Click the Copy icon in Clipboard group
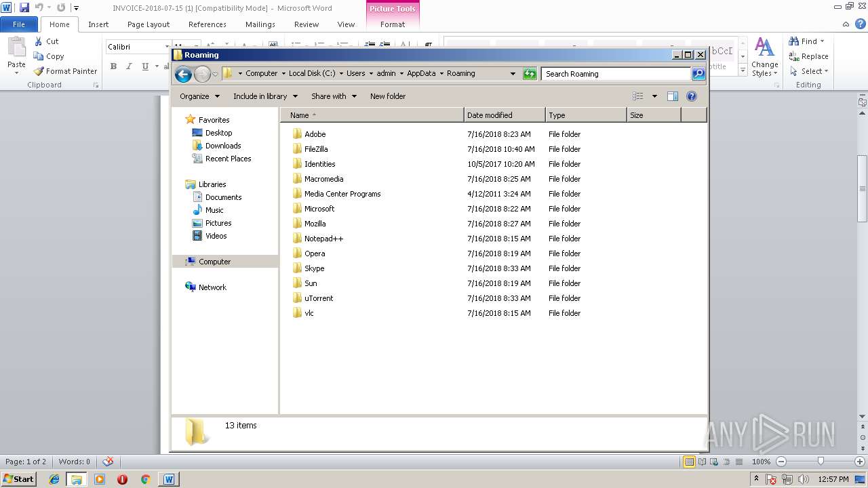Image resolution: width=868 pixels, height=488 pixels. click(39, 56)
